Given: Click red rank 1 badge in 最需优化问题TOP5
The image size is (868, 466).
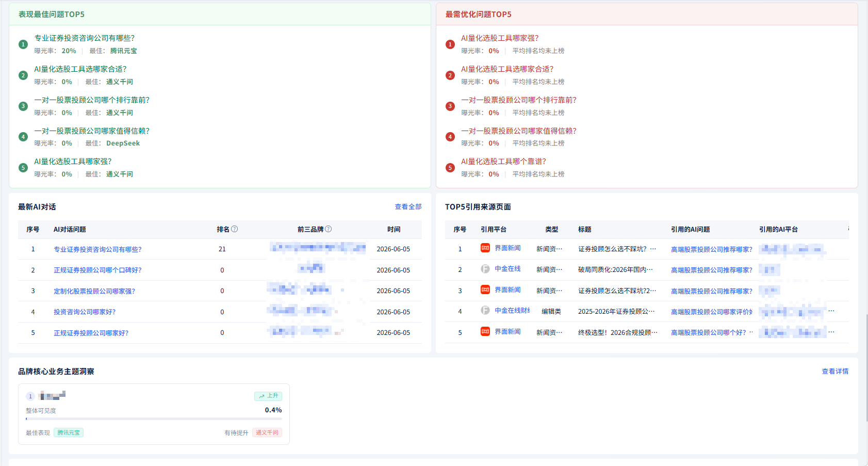Looking at the screenshot, I should click(450, 44).
